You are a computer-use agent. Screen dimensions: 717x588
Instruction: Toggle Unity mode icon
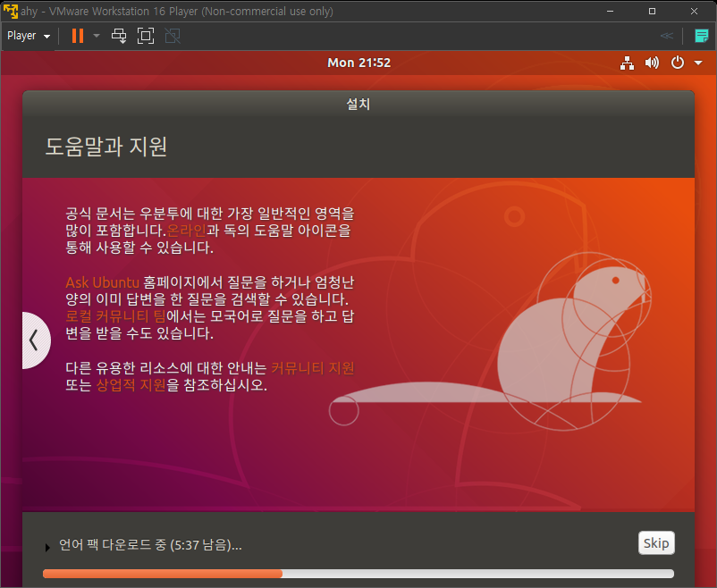click(x=173, y=36)
